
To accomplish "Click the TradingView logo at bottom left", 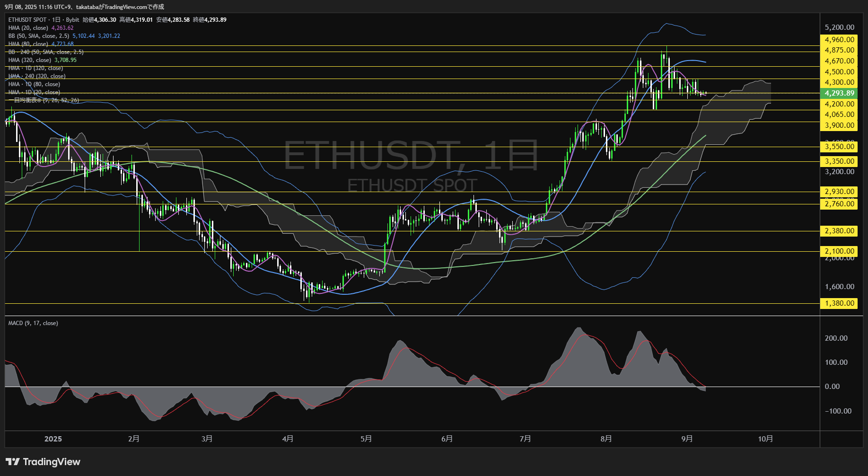I will click(x=43, y=462).
